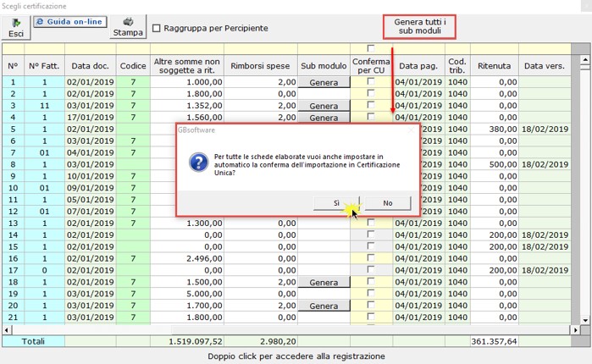Check Conferma per CU for row 2
This screenshot has height=364, width=592.
[x=371, y=93]
